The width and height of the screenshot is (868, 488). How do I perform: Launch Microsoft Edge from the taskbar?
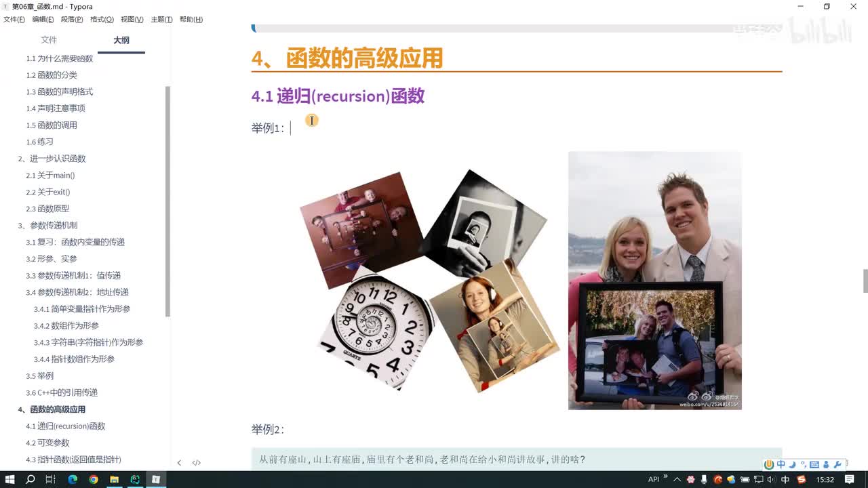coord(72,479)
